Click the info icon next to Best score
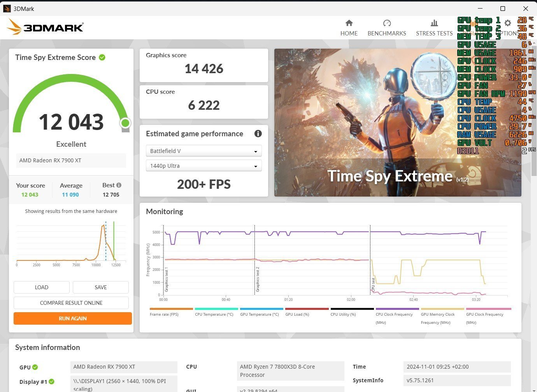The width and height of the screenshot is (537, 392). click(x=119, y=185)
